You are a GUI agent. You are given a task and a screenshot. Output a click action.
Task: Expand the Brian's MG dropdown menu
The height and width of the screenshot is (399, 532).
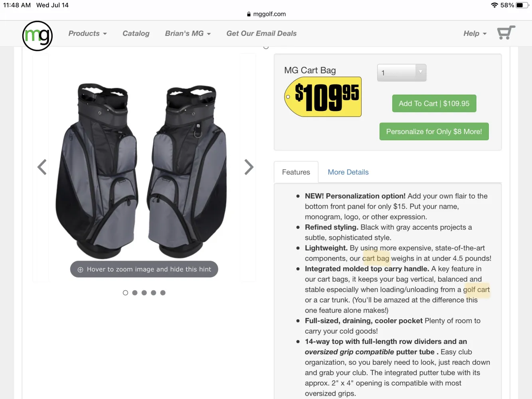(x=188, y=34)
